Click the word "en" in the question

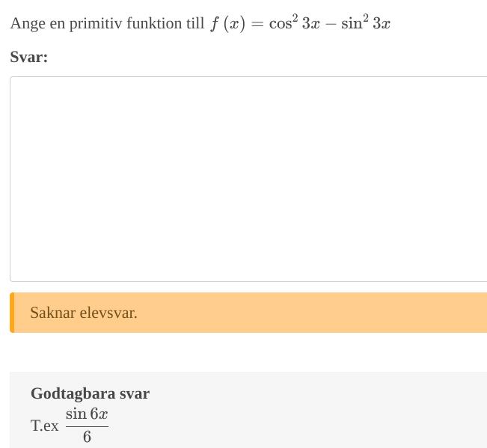(x=58, y=23)
